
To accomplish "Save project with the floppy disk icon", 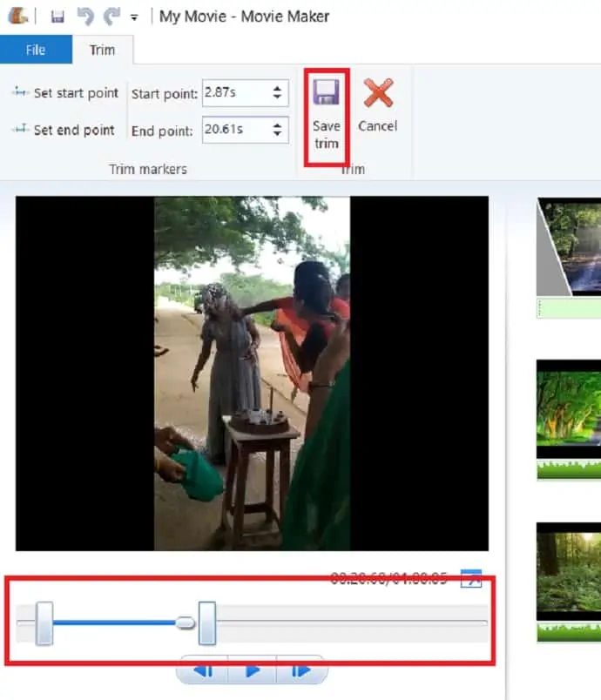I will (57, 17).
